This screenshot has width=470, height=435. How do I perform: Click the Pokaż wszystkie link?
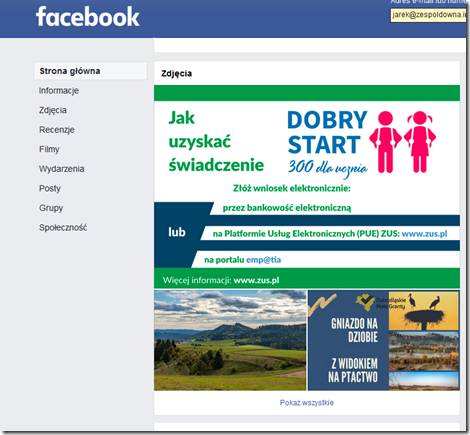coord(307,403)
